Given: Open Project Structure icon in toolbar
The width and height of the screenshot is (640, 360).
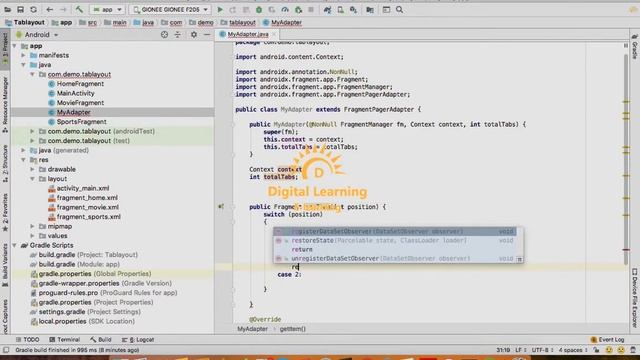Looking at the screenshot, I should tap(370, 9).
